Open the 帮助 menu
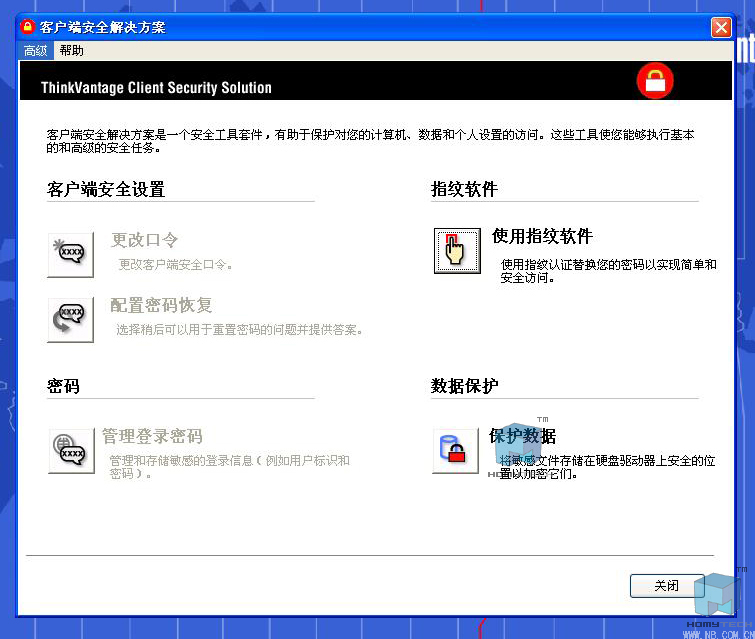The height and width of the screenshot is (639, 755). 72,50
